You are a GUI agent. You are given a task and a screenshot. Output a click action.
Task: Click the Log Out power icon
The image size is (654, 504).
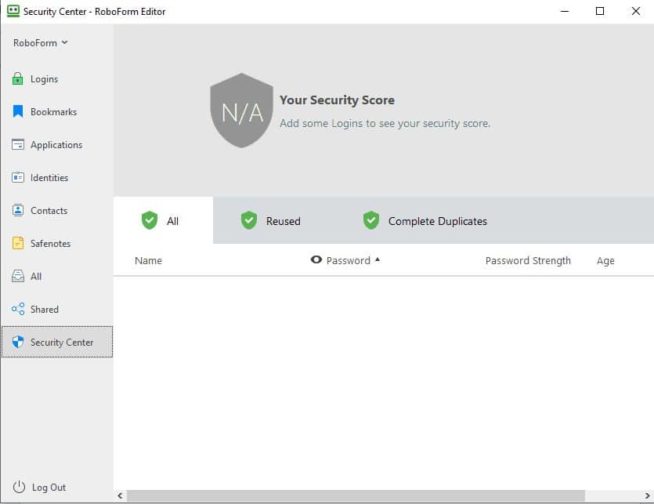tap(19, 486)
